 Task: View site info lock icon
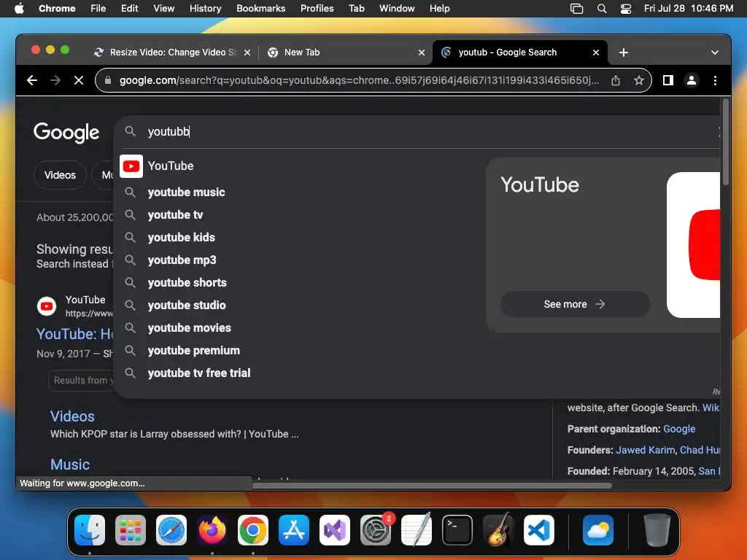pyautogui.click(x=108, y=80)
